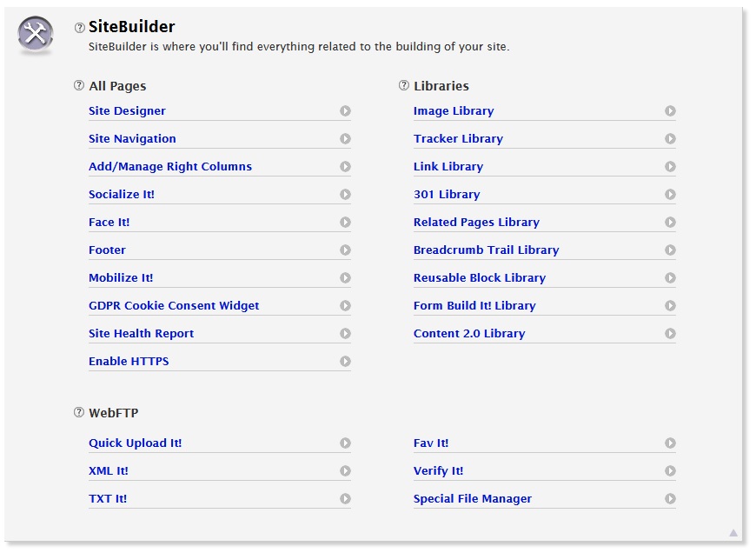
Task: Open the Form Build It! Library
Action: tap(474, 306)
